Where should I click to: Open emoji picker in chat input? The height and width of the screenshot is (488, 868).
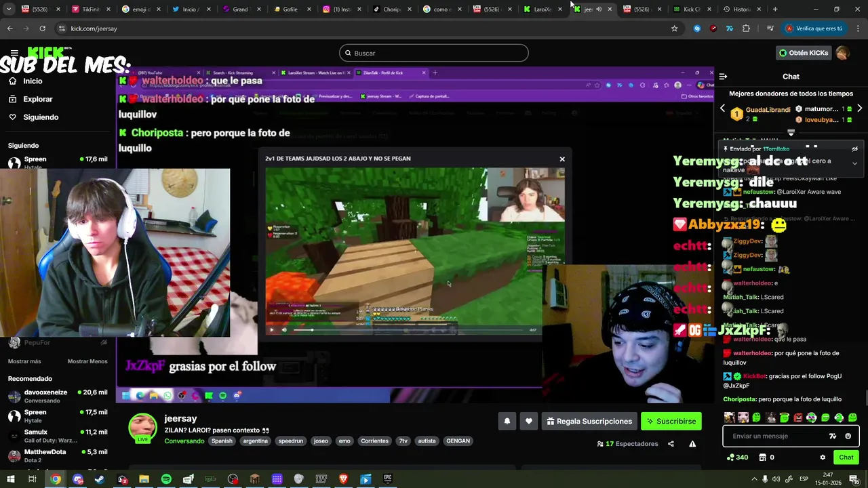point(848,436)
